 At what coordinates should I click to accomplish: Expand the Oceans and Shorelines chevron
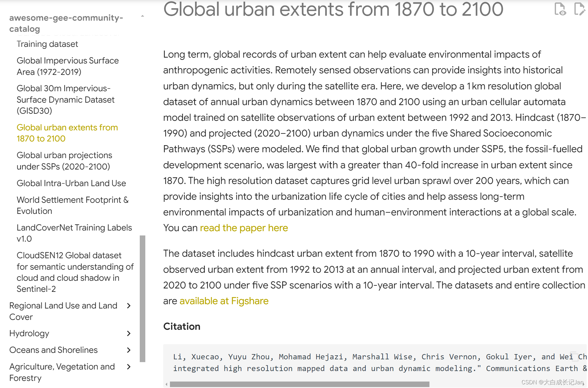click(129, 350)
